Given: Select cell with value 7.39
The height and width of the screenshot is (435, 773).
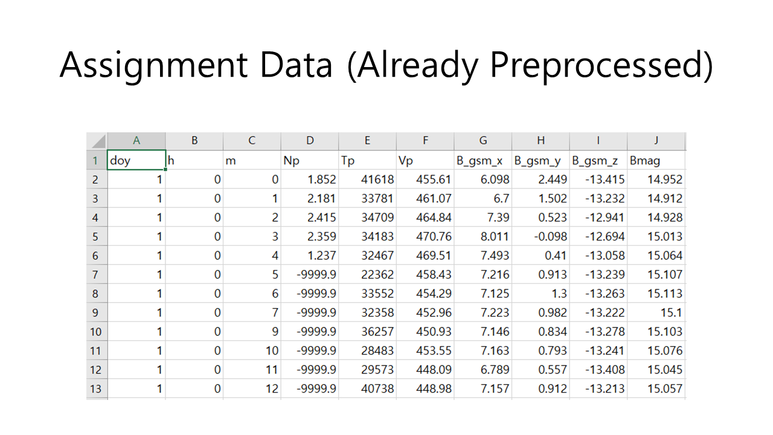Looking at the screenshot, I should (483, 218).
